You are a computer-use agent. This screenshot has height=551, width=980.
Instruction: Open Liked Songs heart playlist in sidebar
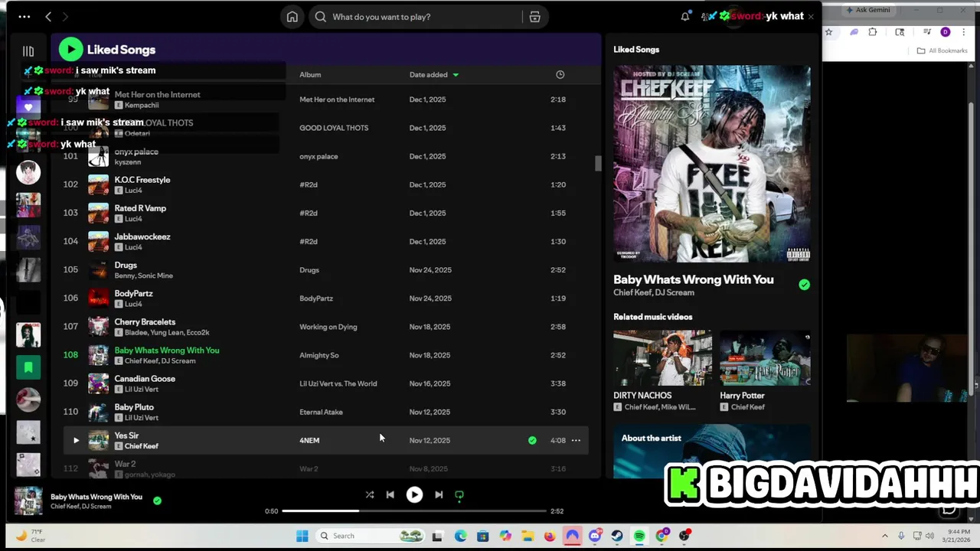coord(28,108)
